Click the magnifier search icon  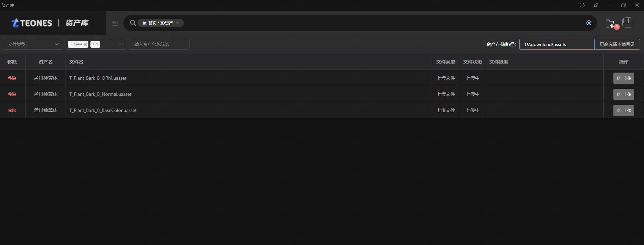point(133,23)
